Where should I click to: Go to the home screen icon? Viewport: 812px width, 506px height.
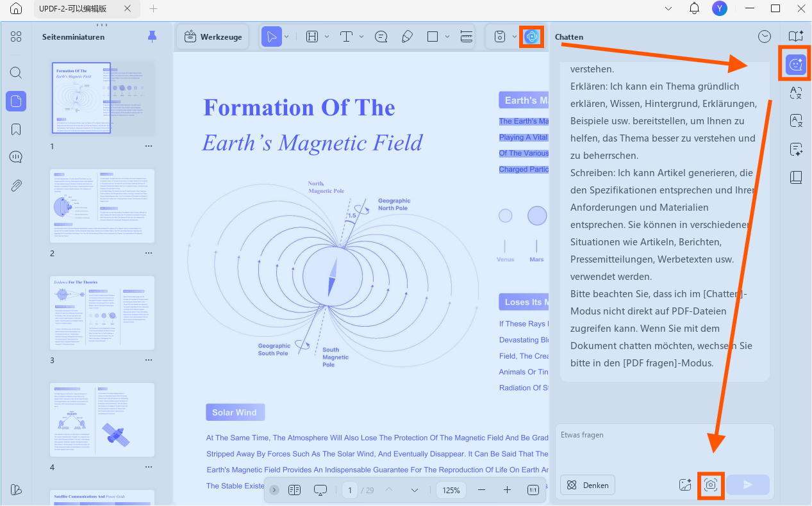click(x=16, y=9)
